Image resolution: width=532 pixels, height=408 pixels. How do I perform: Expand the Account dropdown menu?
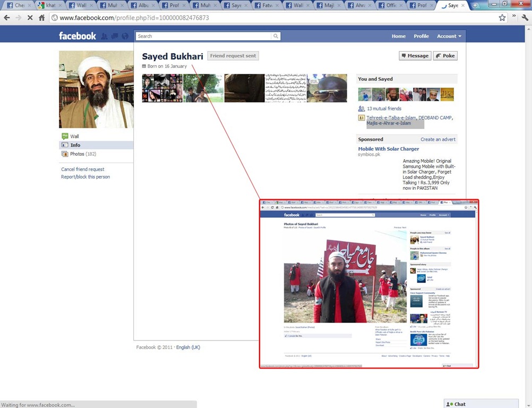449,36
